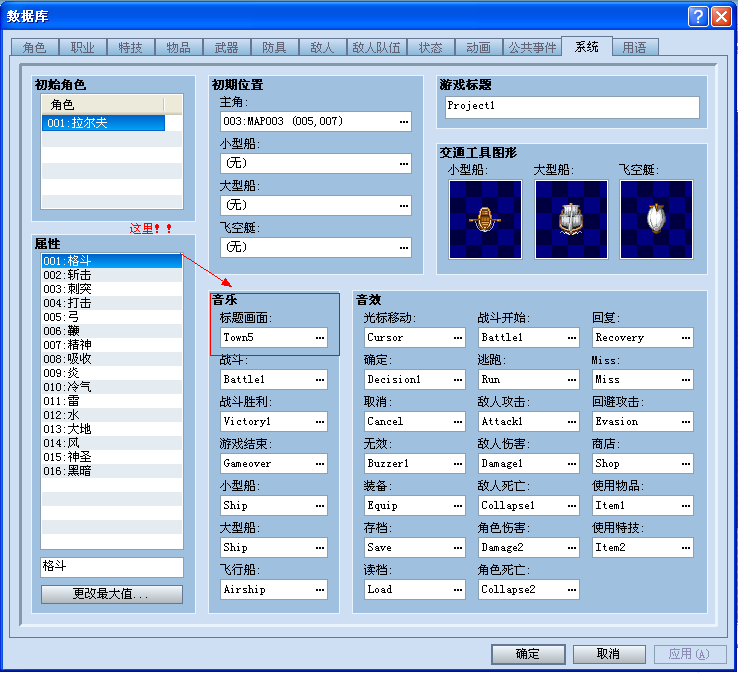Switch to the 状态 tab
The width and height of the screenshot is (738, 673).
(x=431, y=48)
